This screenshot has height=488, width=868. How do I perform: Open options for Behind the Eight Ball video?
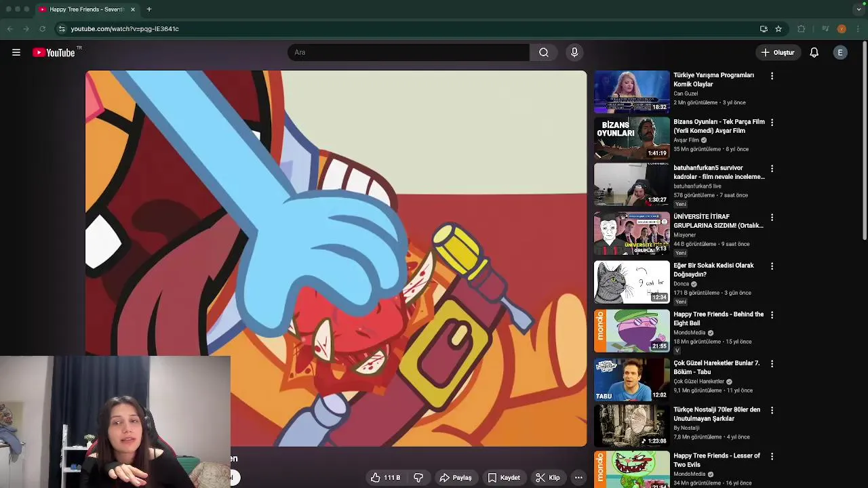coord(772,315)
